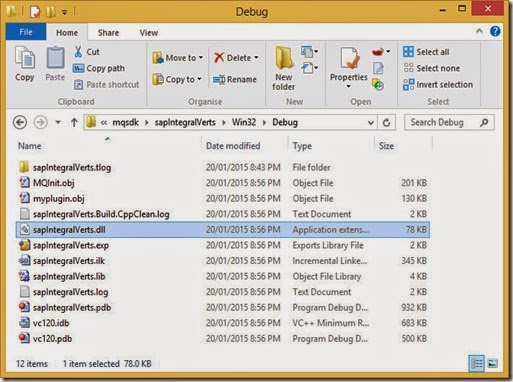Screen dimensions: 513x382
Task: Open Help with the question mark icon
Action: (x=495, y=31)
